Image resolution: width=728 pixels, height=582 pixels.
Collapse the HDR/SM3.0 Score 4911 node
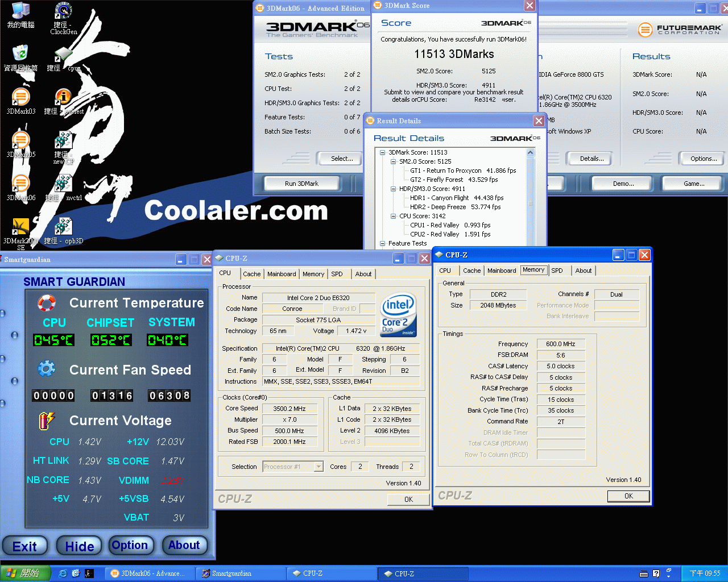[x=393, y=189]
